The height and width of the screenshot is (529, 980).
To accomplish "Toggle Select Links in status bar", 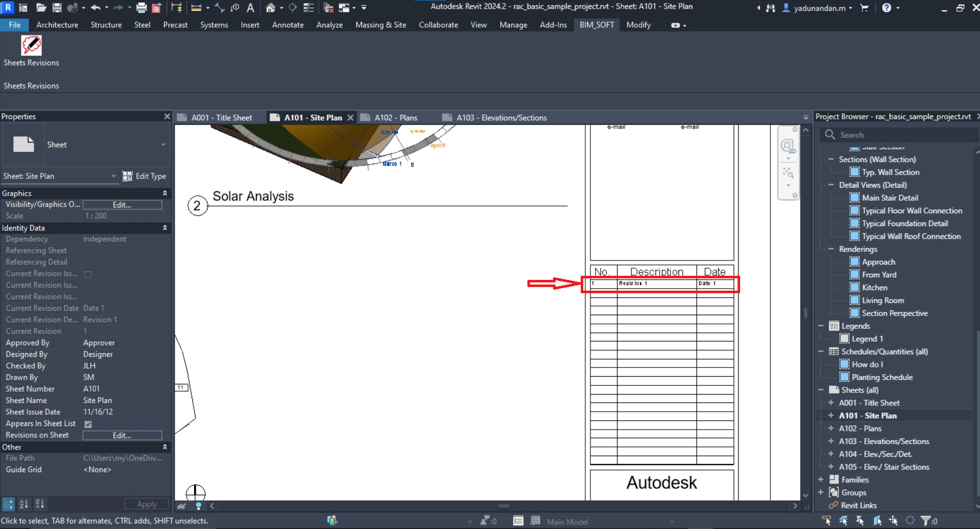I will point(826,521).
